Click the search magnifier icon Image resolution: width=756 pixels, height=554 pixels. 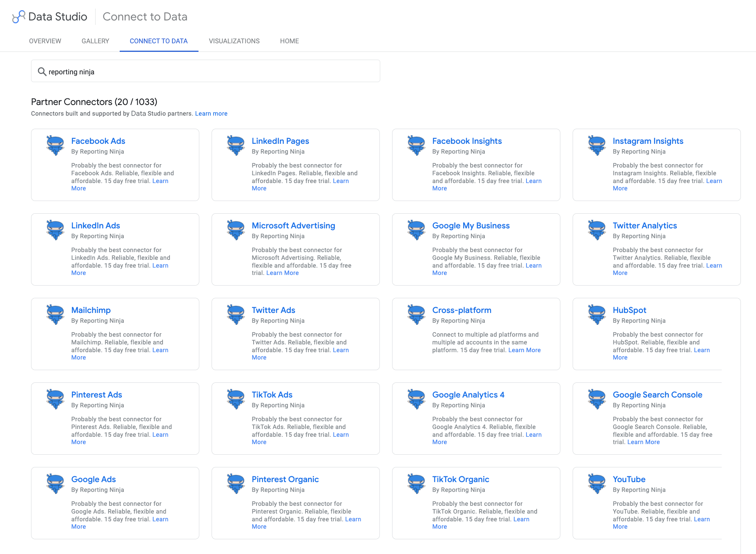click(42, 71)
